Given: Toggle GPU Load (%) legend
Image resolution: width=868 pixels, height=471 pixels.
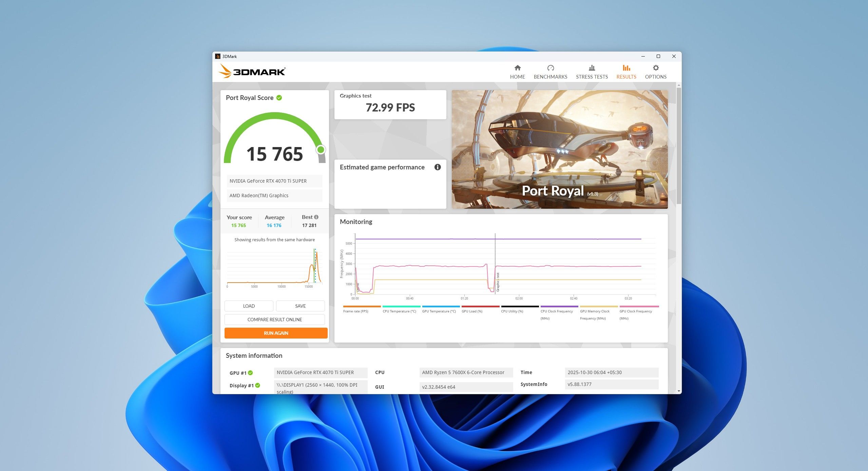Looking at the screenshot, I should (480, 309).
